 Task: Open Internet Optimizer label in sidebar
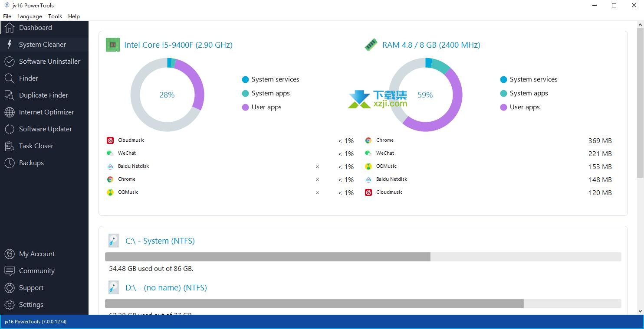point(46,112)
